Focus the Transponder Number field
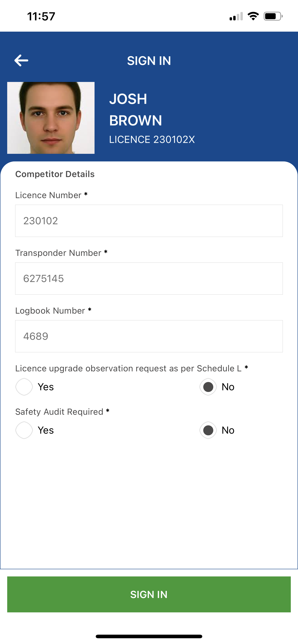Screen dimensions: 298x644 [149, 278]
